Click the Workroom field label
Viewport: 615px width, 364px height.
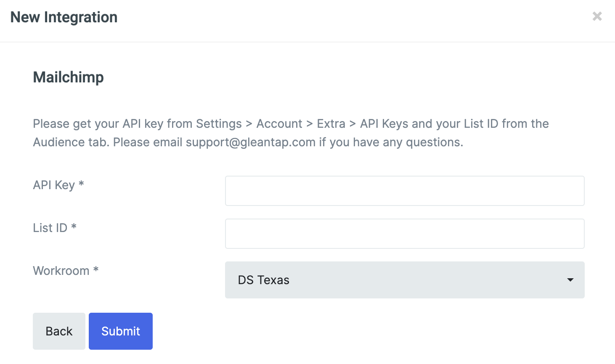pyautogui.click(x=61, y=271)
